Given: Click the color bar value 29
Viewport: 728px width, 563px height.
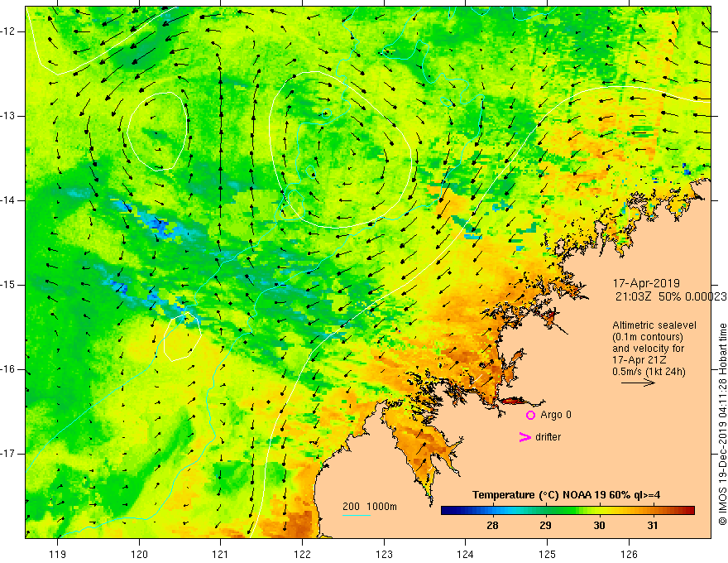Looking at the screenshot, I should click(545, 526).
